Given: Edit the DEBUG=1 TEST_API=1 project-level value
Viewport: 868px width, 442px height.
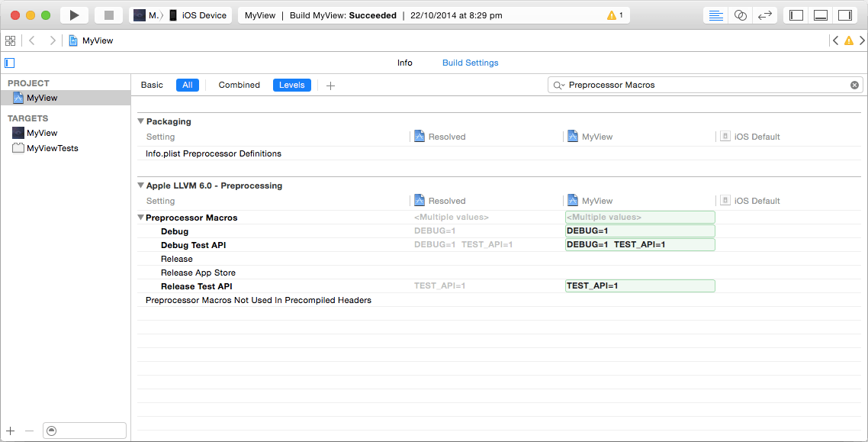Looking at the screenshot, I should [x=640, y=244].
